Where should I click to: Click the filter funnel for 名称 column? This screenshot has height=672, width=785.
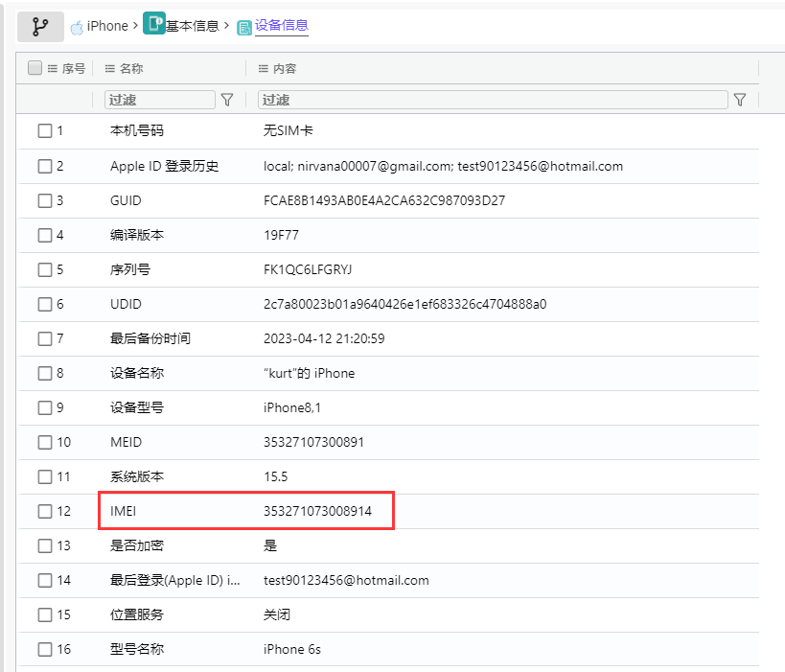[227, 100]
